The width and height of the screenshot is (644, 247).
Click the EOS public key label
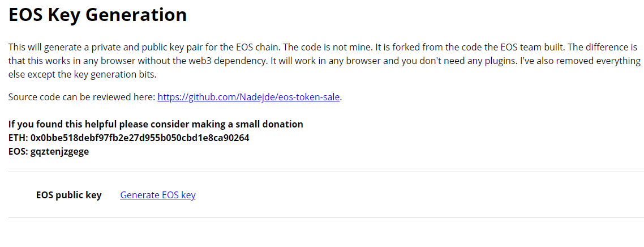[x=69, y=195]
